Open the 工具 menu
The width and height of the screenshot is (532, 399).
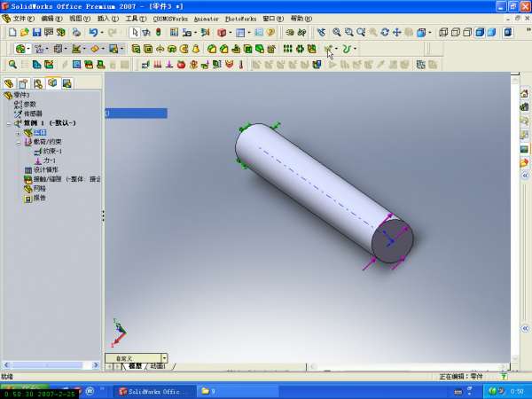(x=136, y=19)
